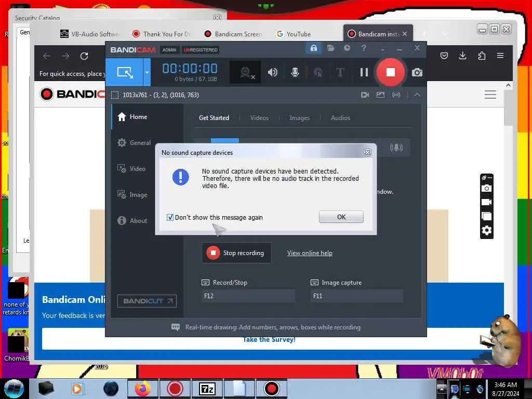
Task: Switch to the Audios tab
Action: coord(340,118)
